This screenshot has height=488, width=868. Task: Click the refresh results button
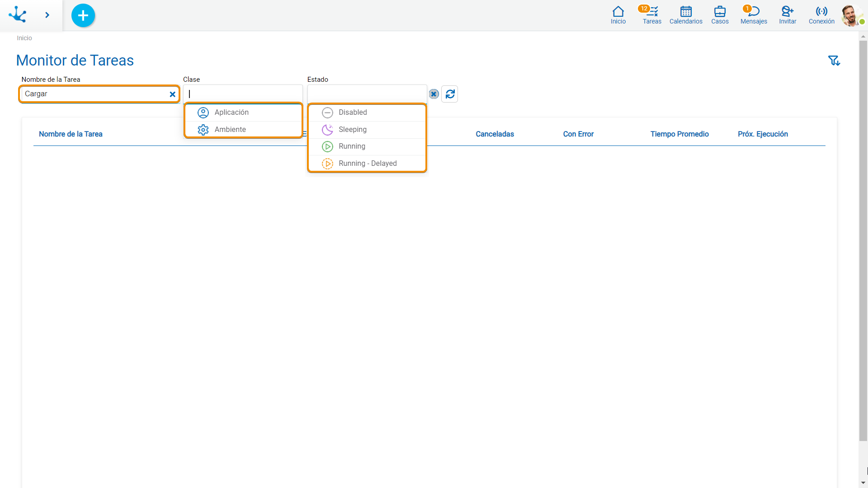point(450,94)
